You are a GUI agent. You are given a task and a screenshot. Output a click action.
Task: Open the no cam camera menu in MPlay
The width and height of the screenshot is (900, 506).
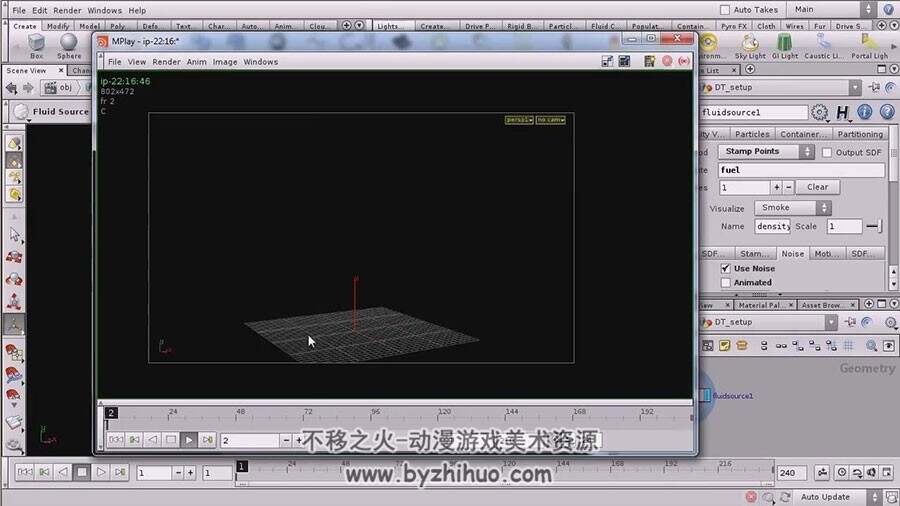(550, 119)
